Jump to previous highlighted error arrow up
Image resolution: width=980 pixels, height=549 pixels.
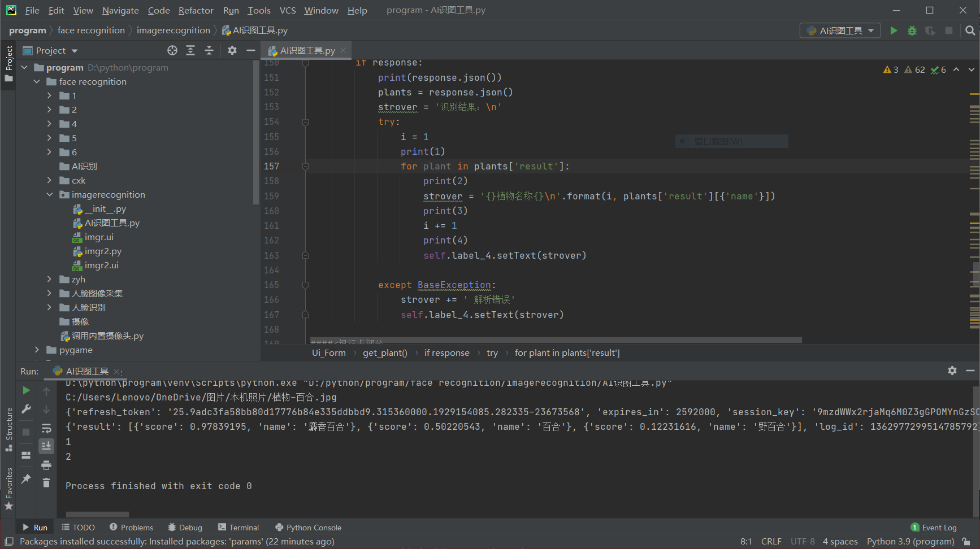956,69
